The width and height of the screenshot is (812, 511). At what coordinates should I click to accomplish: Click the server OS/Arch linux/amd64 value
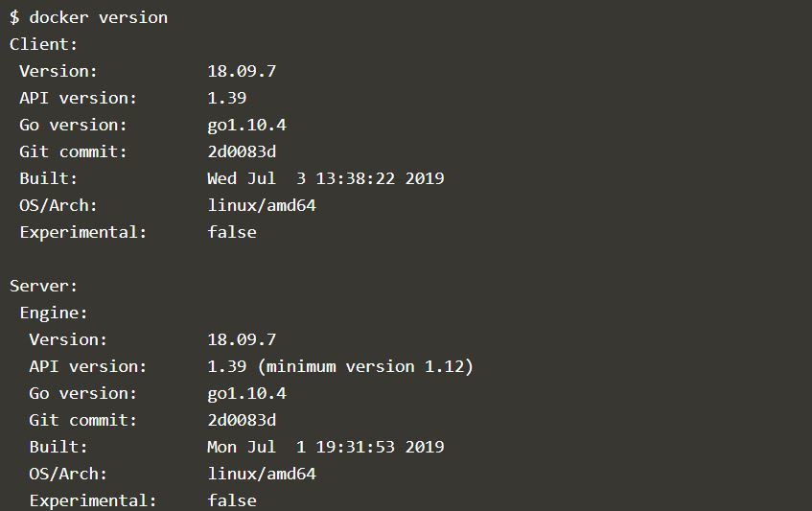(x=262, y=474)
